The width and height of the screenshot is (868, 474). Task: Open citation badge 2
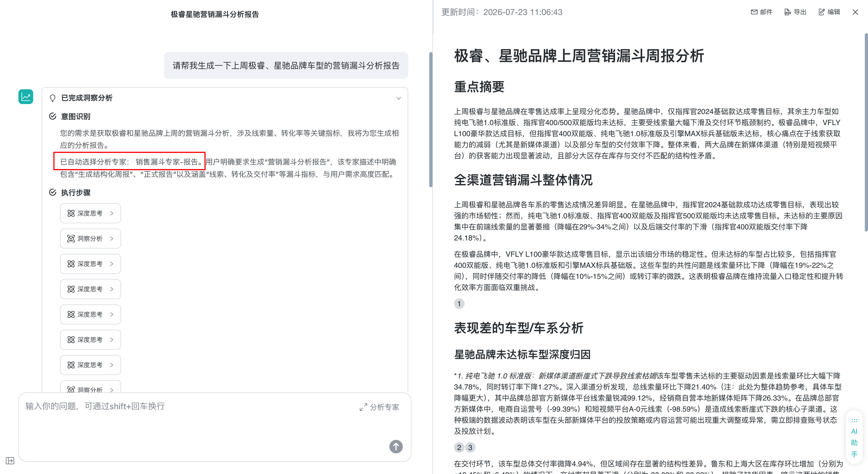(459, 447)
